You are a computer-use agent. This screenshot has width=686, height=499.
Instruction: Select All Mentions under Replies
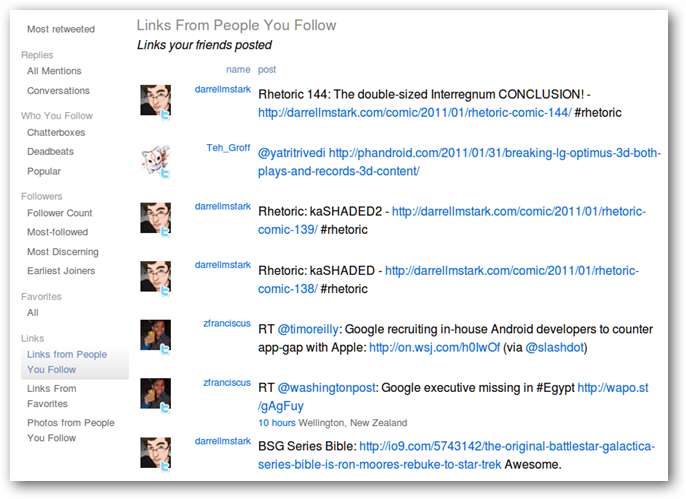pyautogui.click(x=54, y=71)
